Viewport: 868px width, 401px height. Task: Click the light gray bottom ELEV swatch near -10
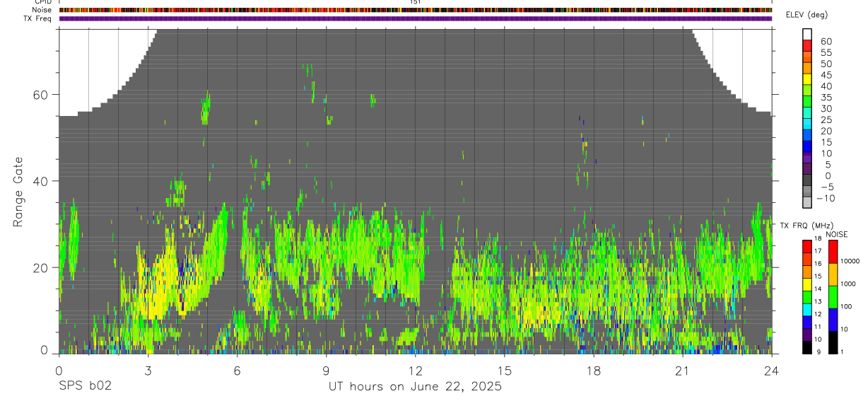click(x=807, y=203)
